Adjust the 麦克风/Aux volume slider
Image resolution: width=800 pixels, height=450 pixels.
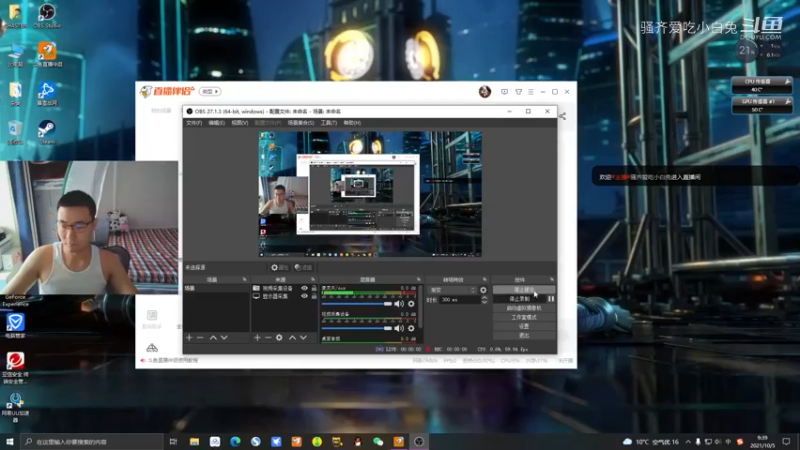click(357, 304)
